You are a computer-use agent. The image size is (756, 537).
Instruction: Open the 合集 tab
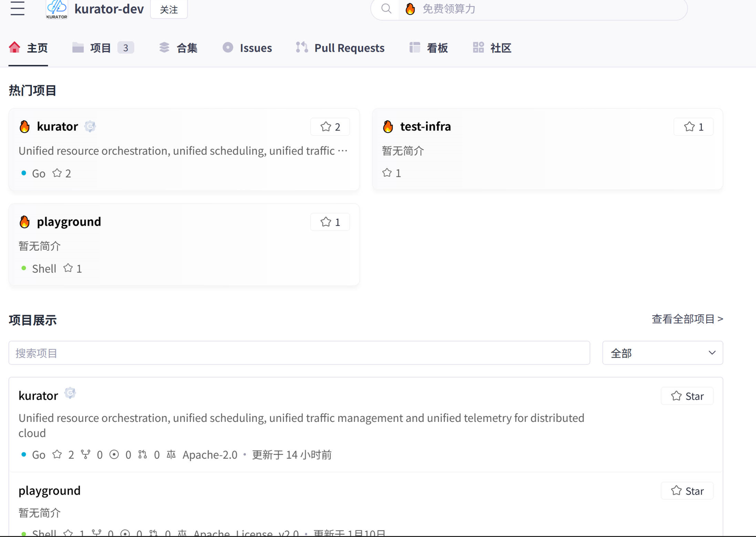click(178, 48)
